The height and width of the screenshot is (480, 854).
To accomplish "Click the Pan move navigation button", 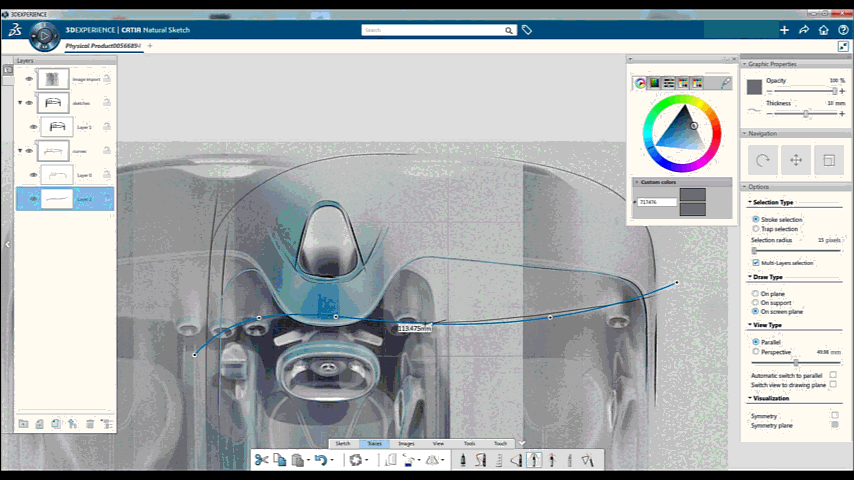I will (x=796, y=160).
